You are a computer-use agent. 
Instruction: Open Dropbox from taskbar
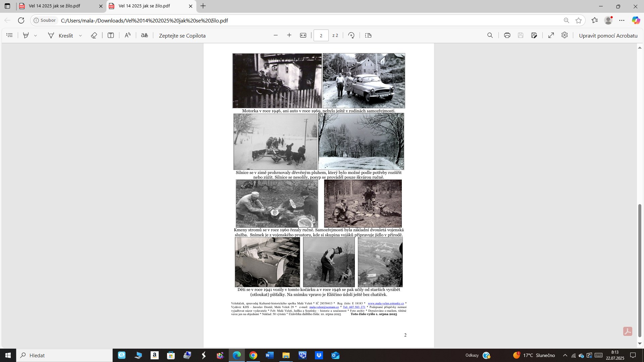(x=319, y=355)
